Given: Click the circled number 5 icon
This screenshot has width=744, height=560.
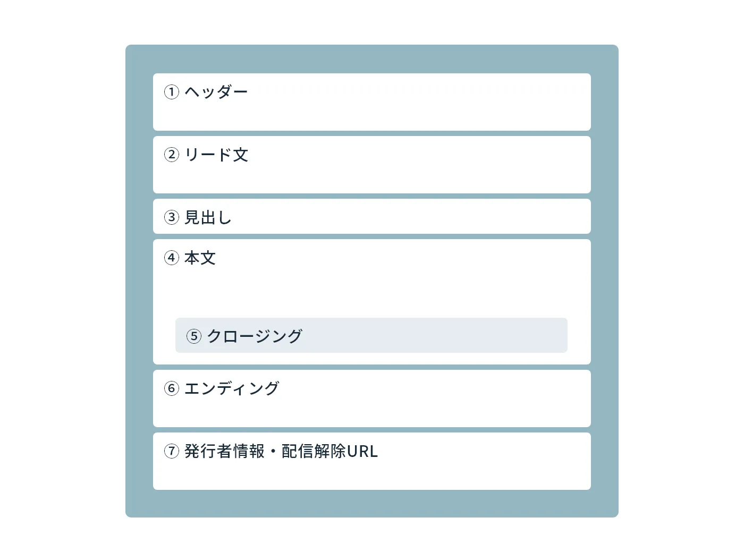Looking at the screenshot, I should [x=194, y=336].
